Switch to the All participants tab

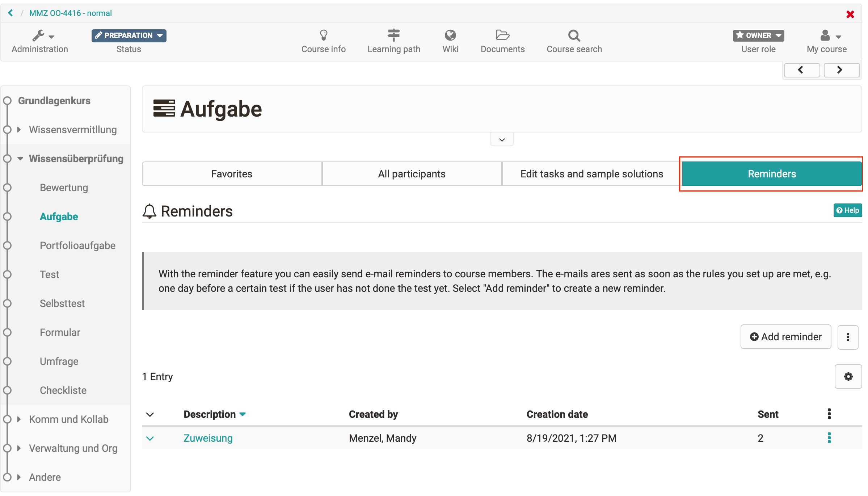pyautogui.click(x=412, y=174)
